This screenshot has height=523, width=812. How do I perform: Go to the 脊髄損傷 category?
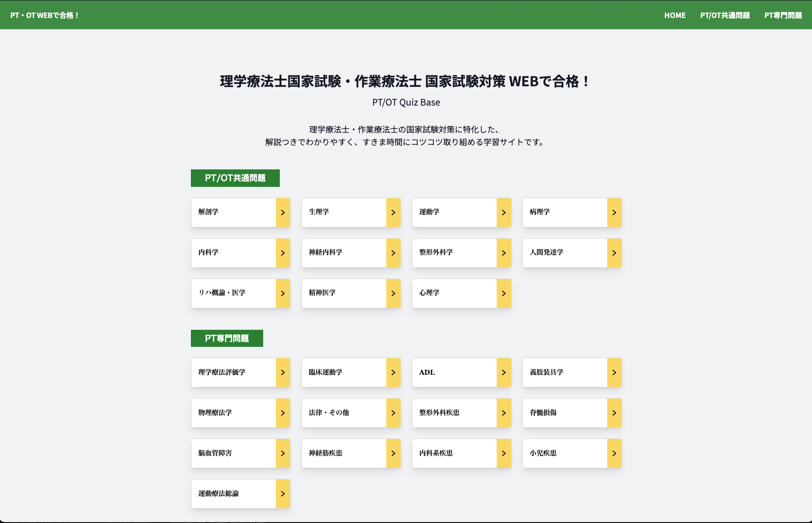(x=572, y=413)
